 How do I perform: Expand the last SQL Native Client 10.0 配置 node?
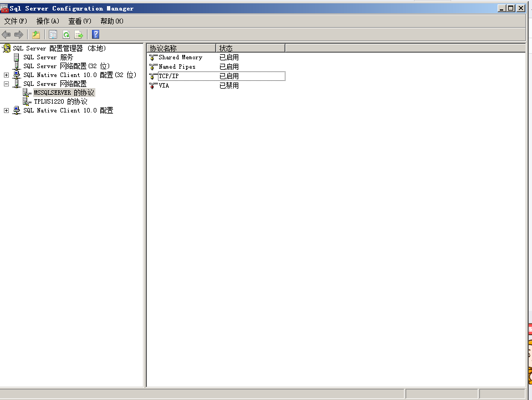(6, 110)
